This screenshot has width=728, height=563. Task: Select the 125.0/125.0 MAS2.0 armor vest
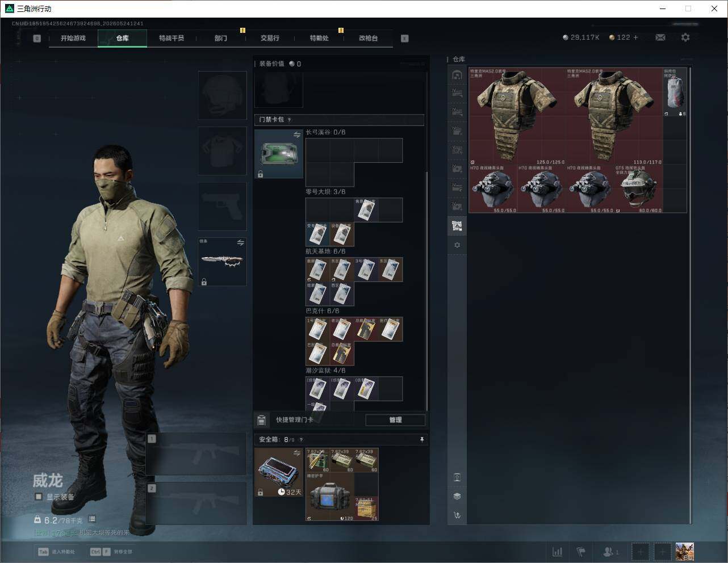click(517, 116)
